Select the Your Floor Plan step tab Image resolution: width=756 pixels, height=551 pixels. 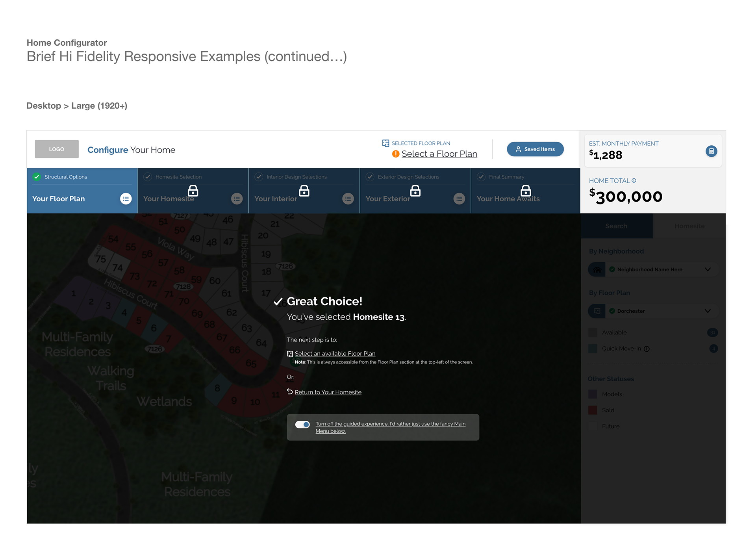point(82,191)
